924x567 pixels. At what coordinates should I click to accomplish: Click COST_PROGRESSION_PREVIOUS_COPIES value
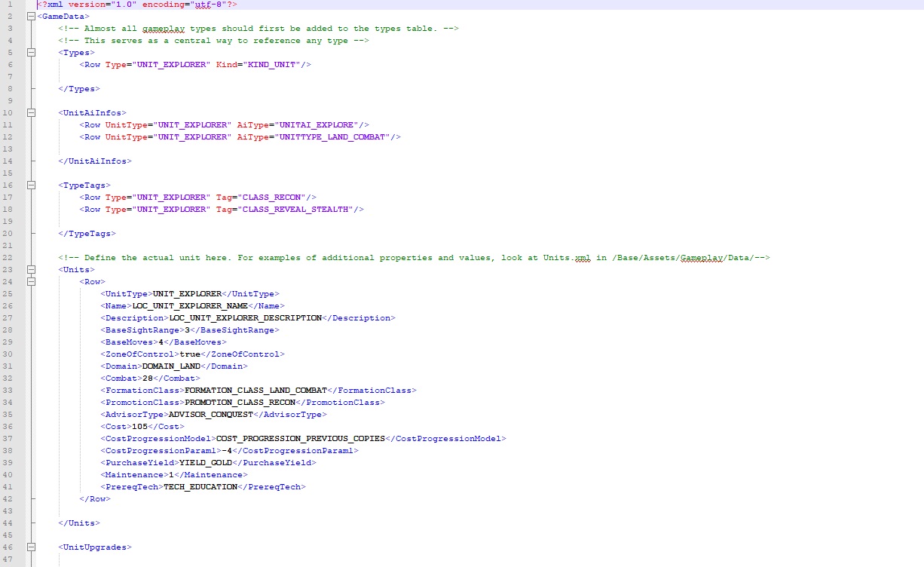tap(301, 439)
